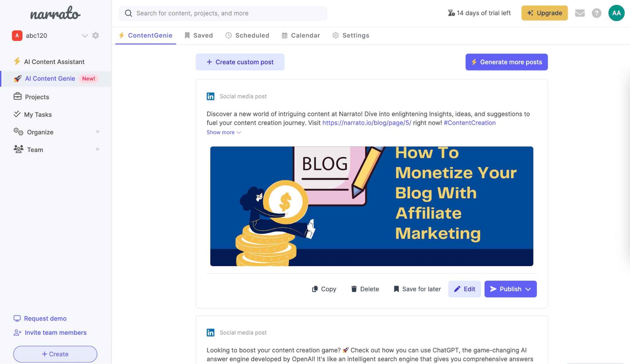The width and height of the screenshot is (630, 364).
Task: Click the AI Content Genie rocket icon
Action: (18, 79)
